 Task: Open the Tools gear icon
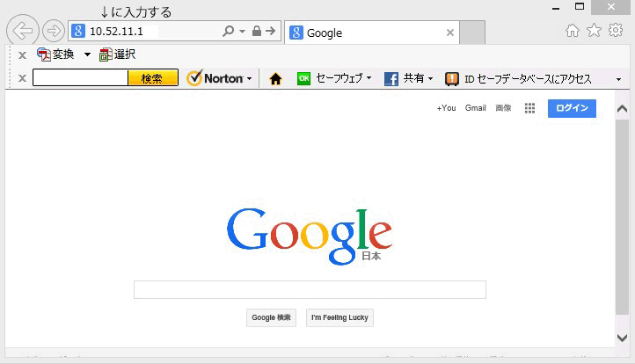click(616, 31)
